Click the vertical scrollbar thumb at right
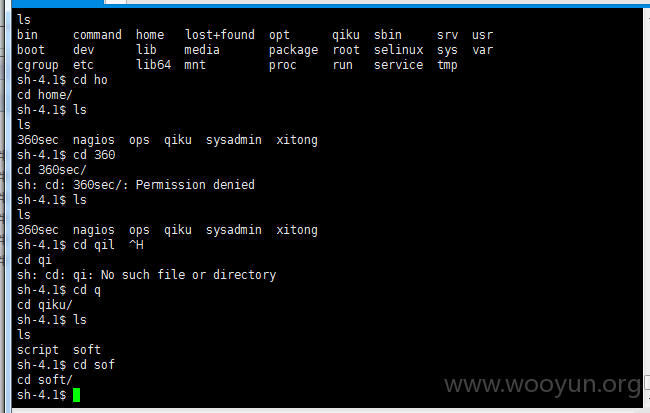This screenshot has height=413, width=650. coord(647,382)
